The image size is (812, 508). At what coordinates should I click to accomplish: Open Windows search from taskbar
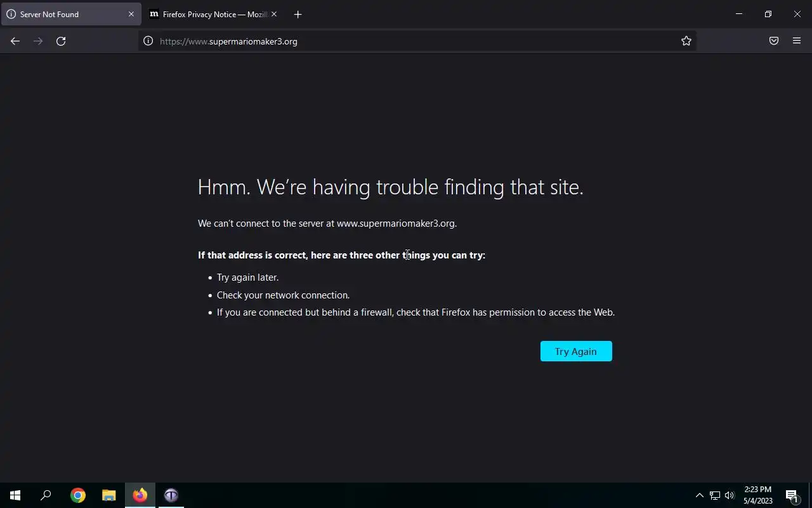[x=46, y=495]
